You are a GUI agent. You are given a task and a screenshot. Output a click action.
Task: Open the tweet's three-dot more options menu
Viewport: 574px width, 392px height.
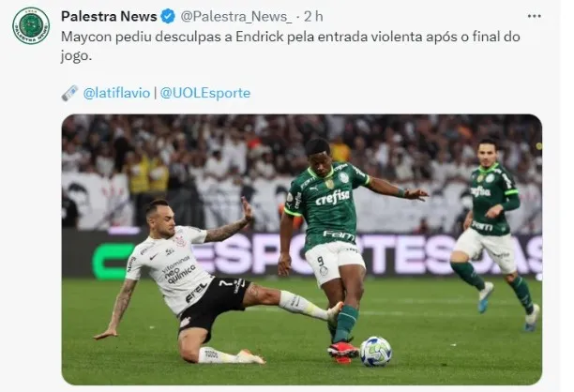click(x=534, y=16)
